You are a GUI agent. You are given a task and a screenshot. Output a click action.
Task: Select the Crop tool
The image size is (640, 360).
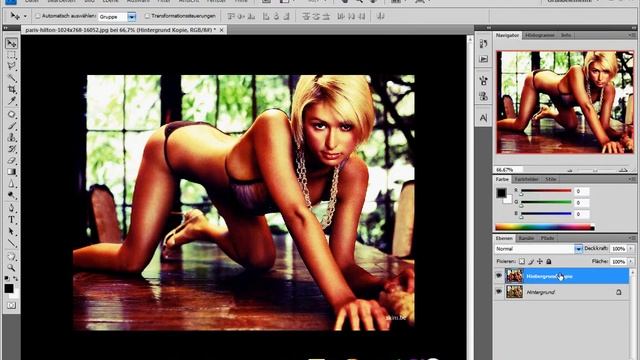pos(11,89)
